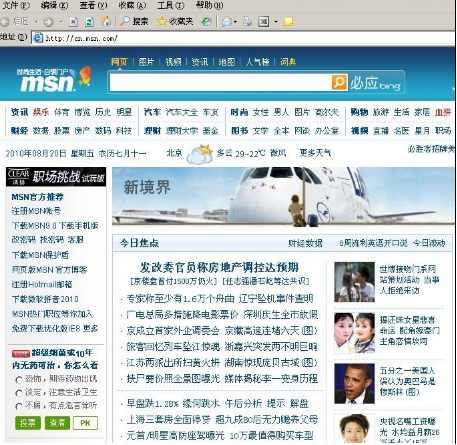Switch to the 词典 search tab

click(x=288, y=62)
